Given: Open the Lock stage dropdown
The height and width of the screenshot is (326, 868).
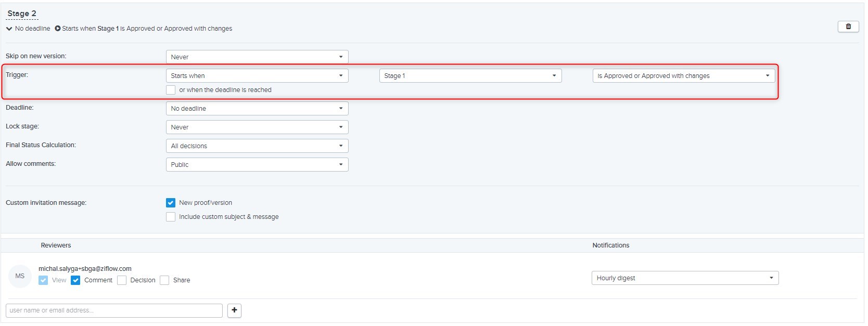Looking at the screenshot, I should point(257,127).
